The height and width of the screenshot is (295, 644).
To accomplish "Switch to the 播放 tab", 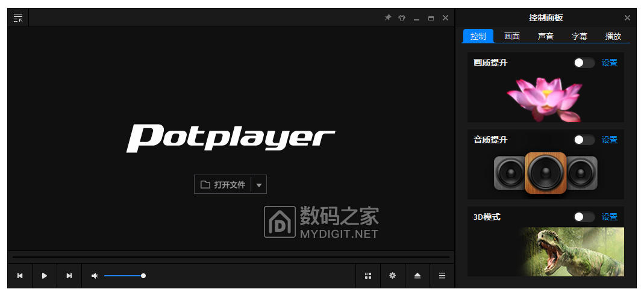I will tap(613, 36).
